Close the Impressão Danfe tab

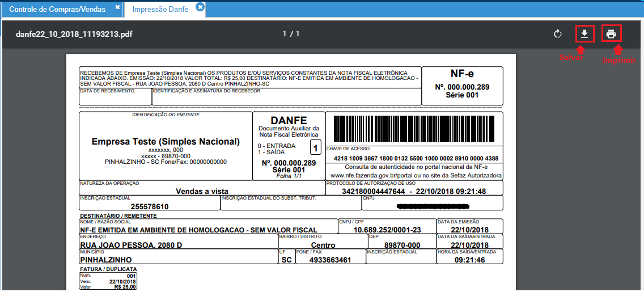point(200,7)
